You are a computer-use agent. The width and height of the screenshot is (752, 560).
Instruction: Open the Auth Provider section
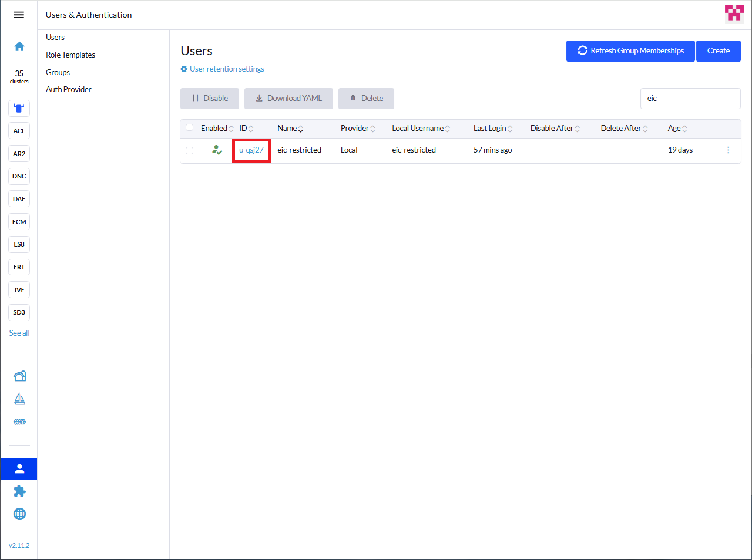point(69,89)
